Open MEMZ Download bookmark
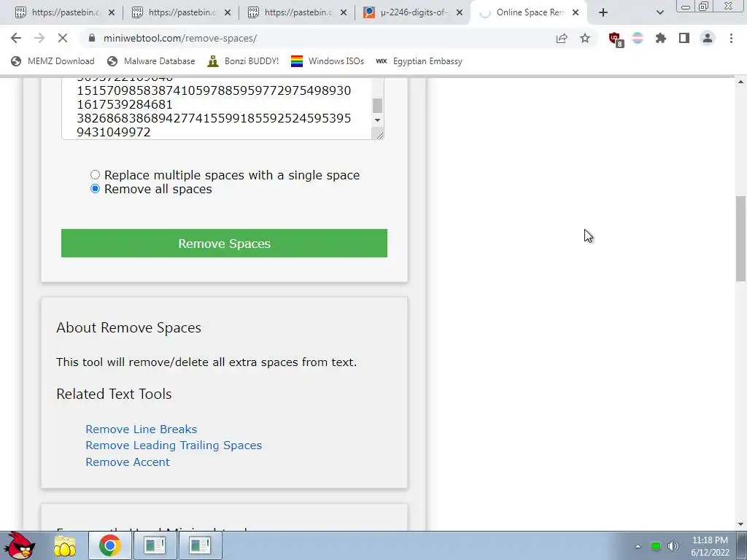Viewport: 747px width, 560px height. (53, 61)
